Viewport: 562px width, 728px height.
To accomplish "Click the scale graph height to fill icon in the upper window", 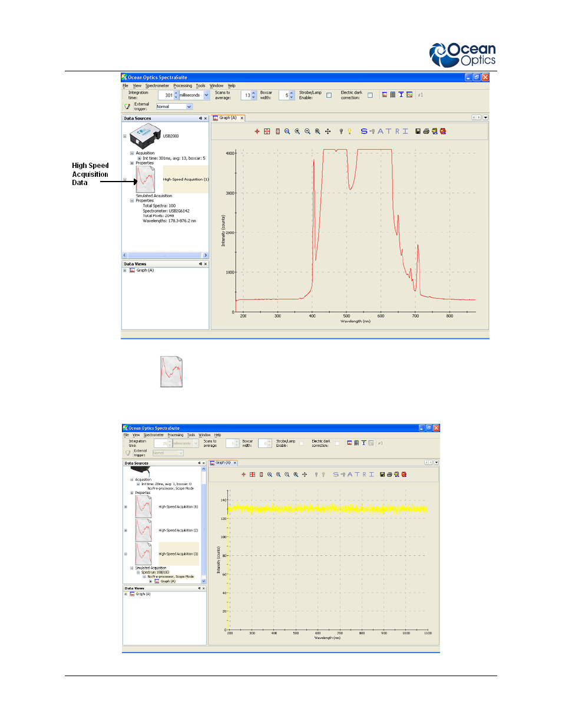I will coord(277,131).
